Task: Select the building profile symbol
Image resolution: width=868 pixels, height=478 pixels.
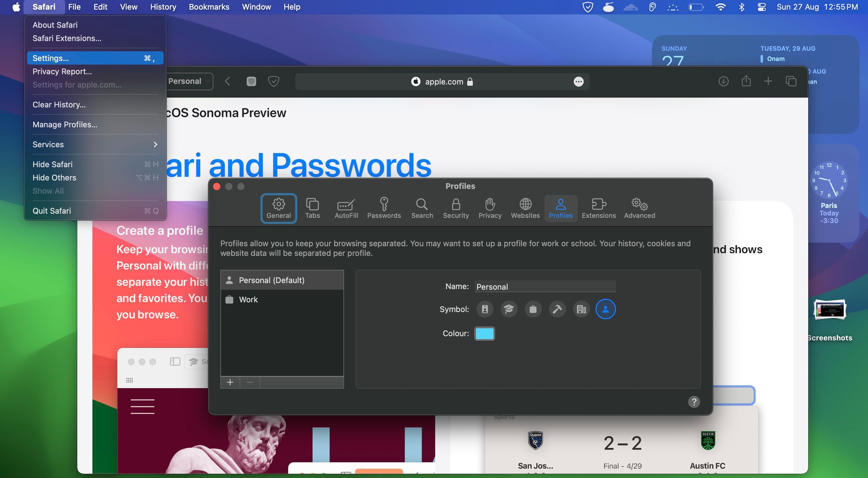Action: pyautogui.click(x=581, y=309)
